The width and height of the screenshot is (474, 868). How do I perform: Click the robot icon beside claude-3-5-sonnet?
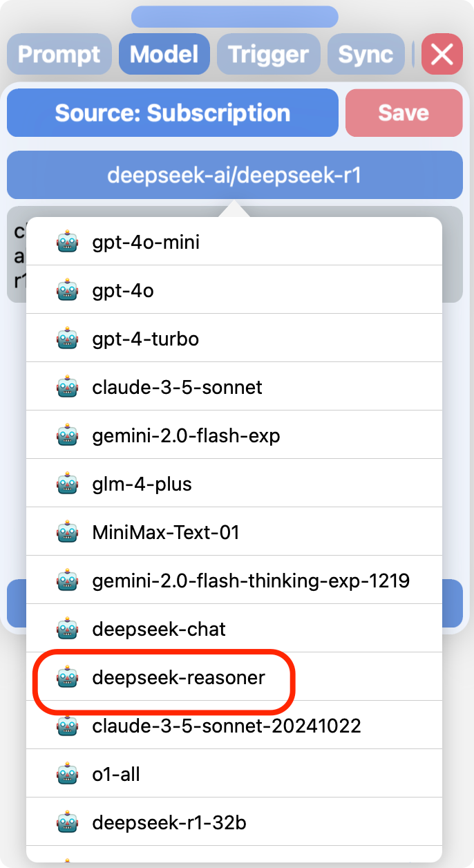coord(67,387)
